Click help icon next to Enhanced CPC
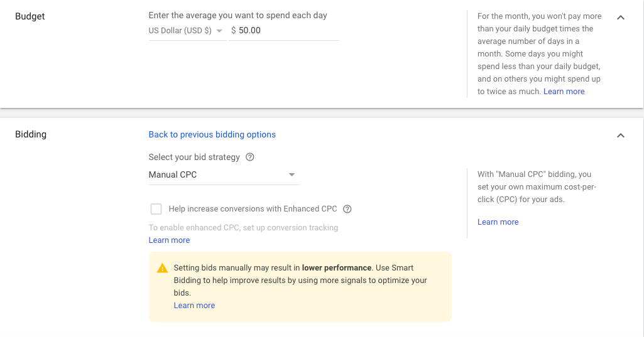Viewport: 644px width, 337px height. [347, 209]
